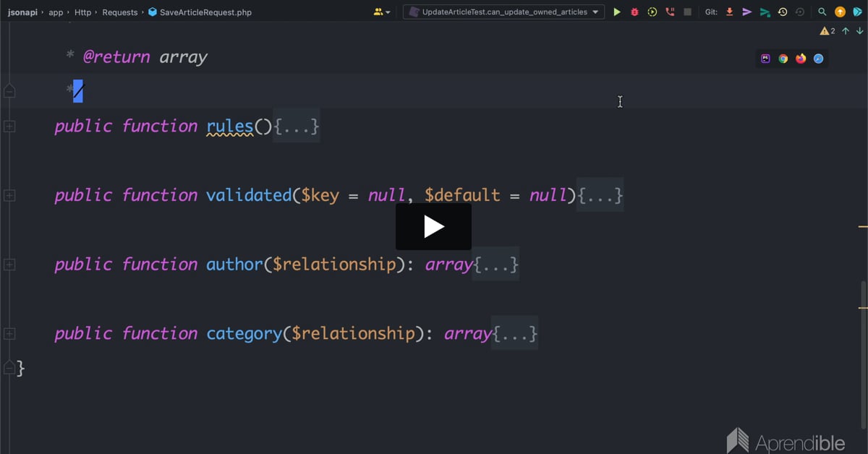This screenshot has height=454, width=868.
Task: Start debugging with the red bug icon
Action: point(634,12)
